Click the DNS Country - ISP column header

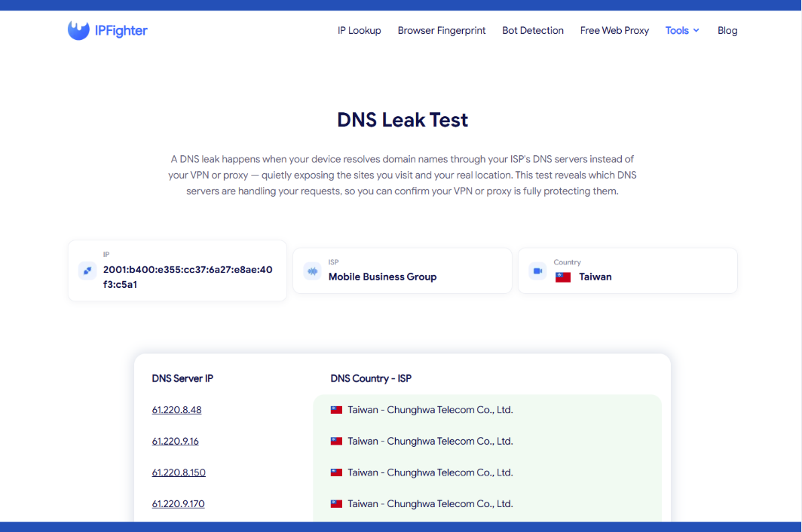pos(371,378)
